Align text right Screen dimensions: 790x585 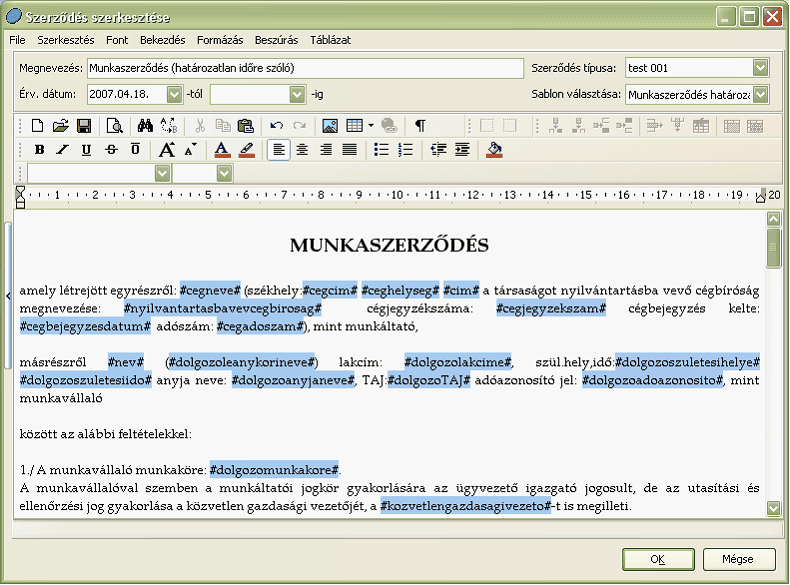(x=326, y=150)
